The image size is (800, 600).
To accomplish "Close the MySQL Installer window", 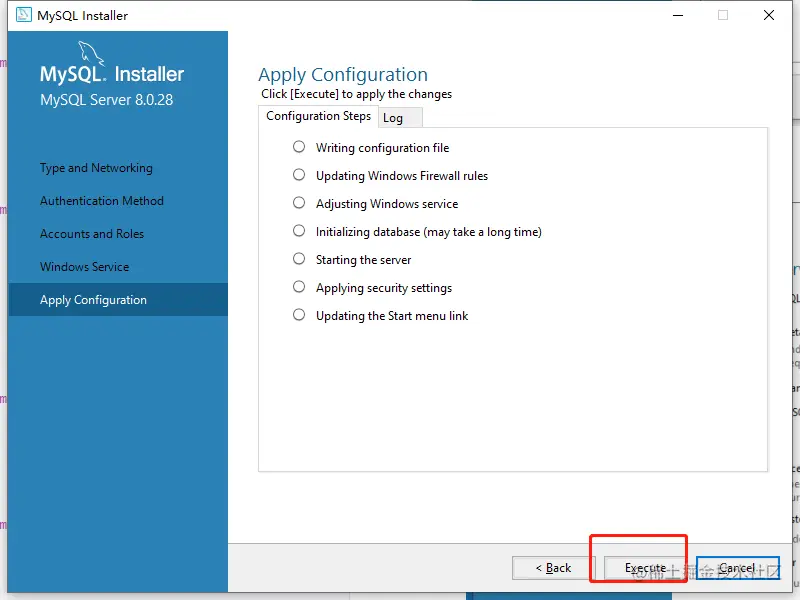I will [x=769, y=15].
